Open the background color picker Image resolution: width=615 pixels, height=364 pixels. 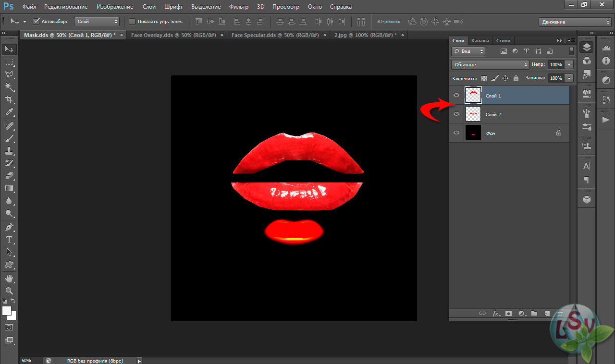[x=13, y=316]
